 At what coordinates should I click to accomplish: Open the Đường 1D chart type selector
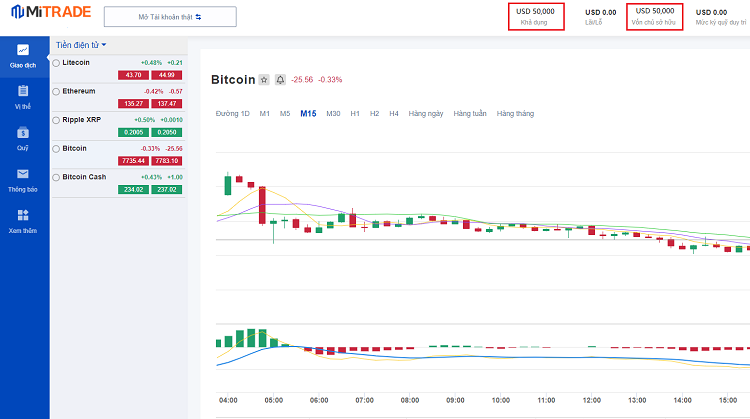click(233, 114)
